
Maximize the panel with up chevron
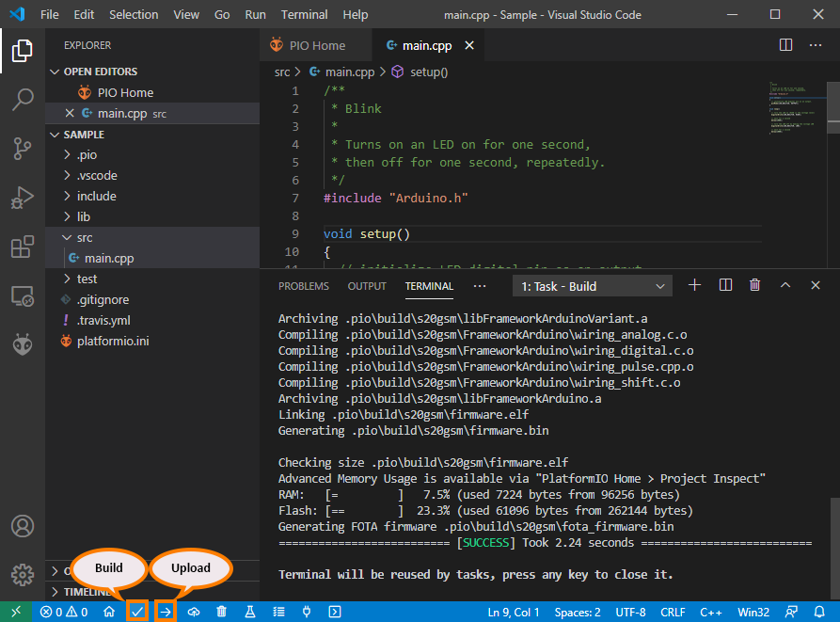[x=785, y=285]
